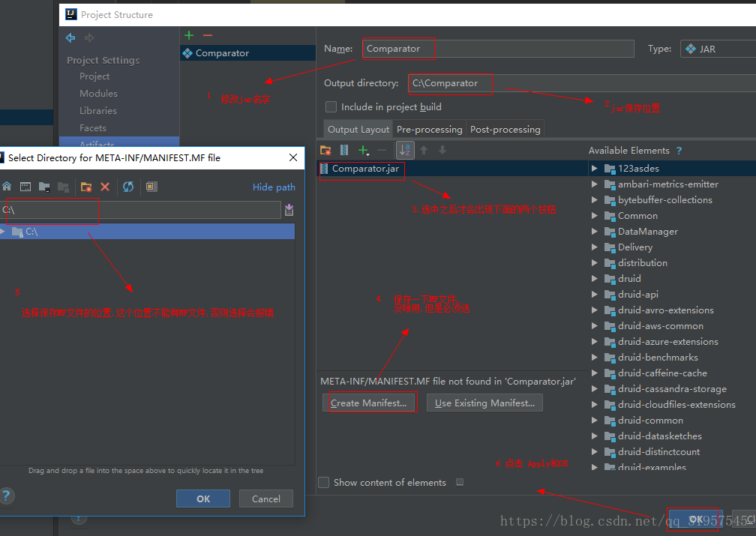The width and height of the screenshot is (756, 536).
Task: Select druid-cassandra-storage element
Action: [x=672, y=389]
